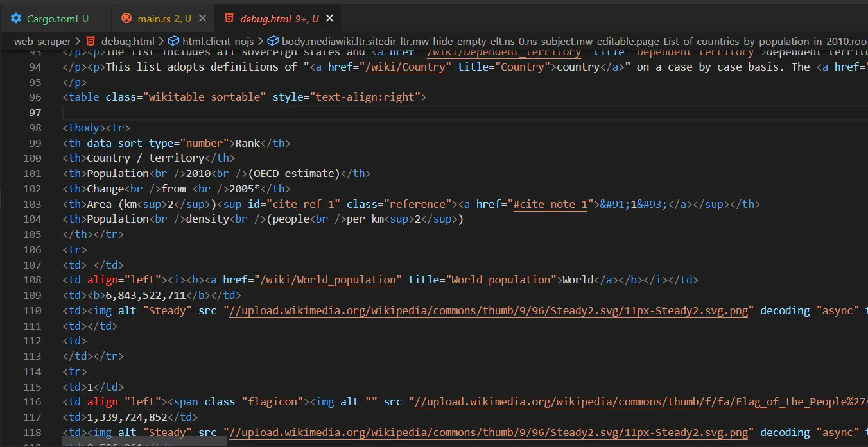Click the /wiki/Country link on line 94
Screen dimensions: 868x447
pyautogui.click(x=405, y=66)
